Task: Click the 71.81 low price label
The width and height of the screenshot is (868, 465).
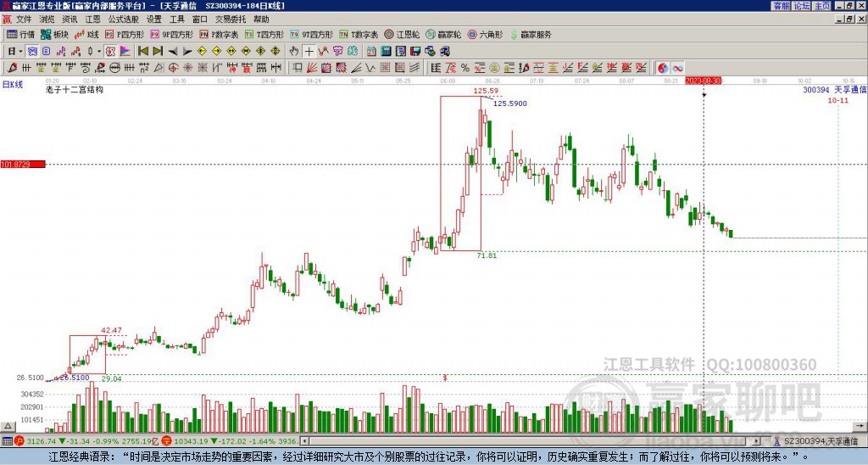Action: pyautogui.click(x=487, y=255)
